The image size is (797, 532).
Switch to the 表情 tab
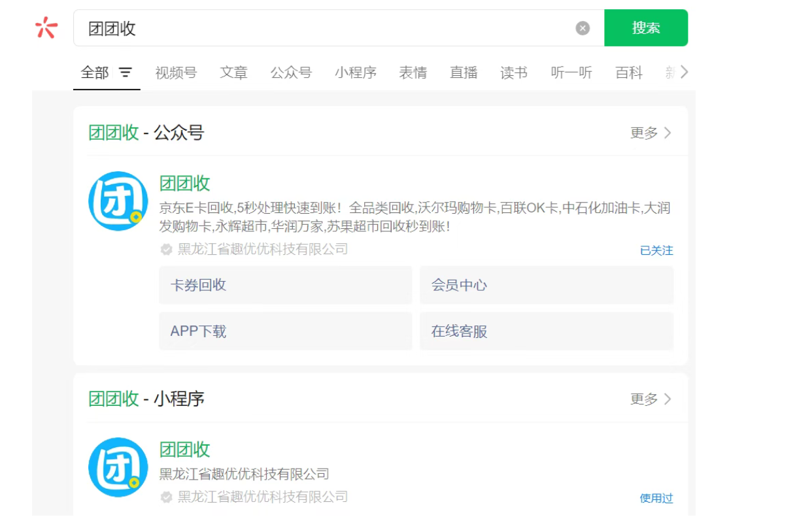click(413, 73)
